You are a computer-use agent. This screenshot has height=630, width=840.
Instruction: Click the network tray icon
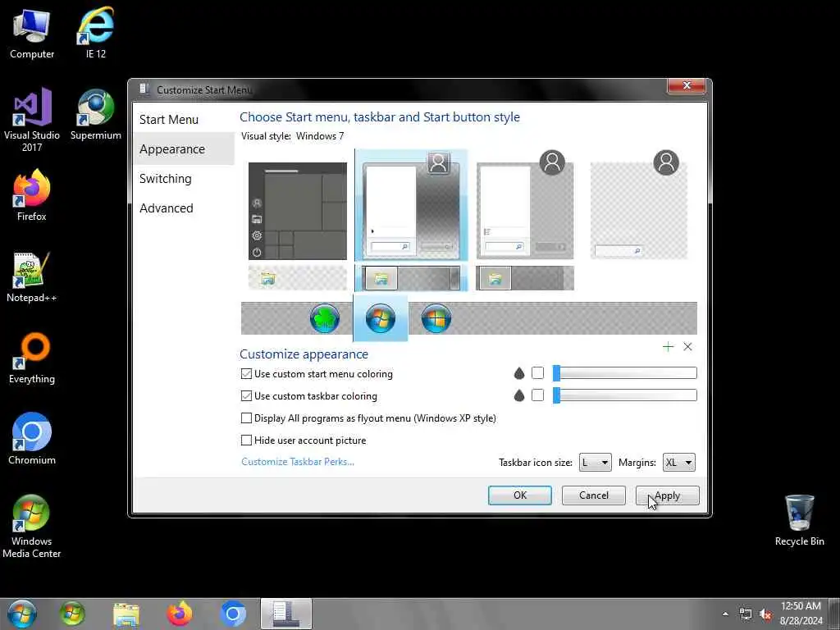745,614
